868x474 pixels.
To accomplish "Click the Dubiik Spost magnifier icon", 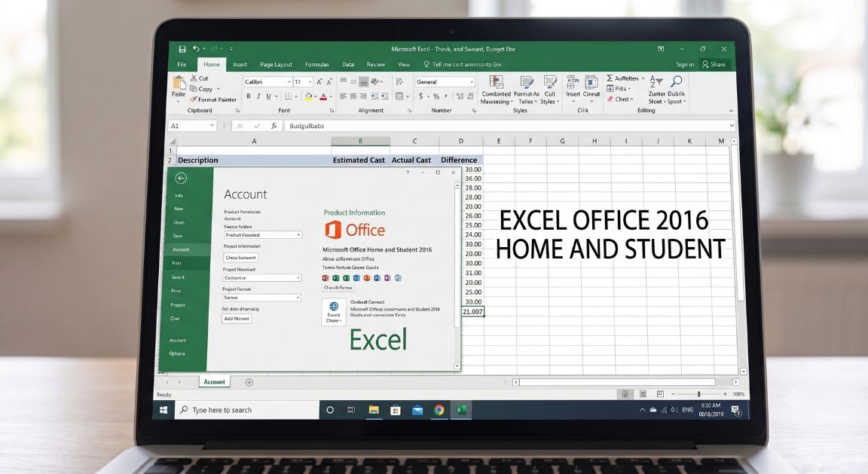I will pos(677,81).
